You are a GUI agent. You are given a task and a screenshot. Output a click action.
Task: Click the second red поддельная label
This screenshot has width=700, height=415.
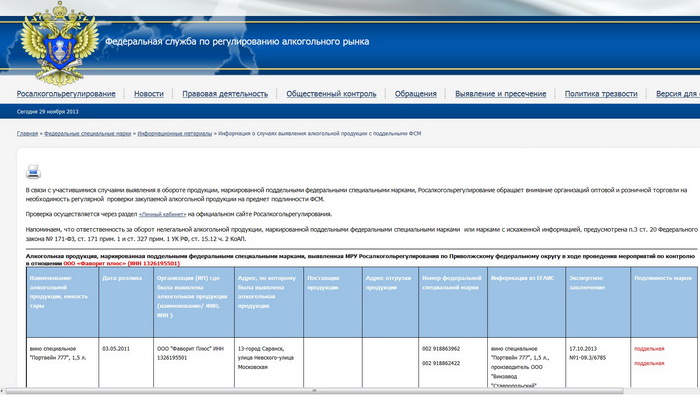point(649,363)
